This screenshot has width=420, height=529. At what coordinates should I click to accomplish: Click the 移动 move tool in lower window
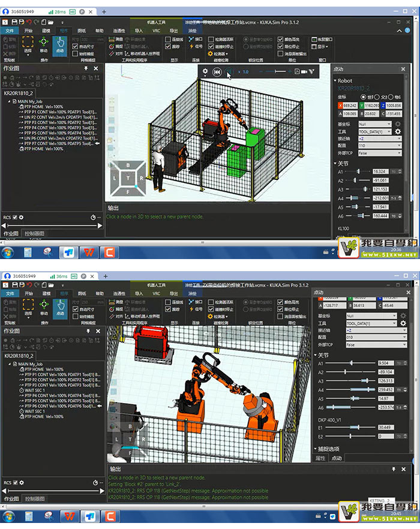pyautogui.click(x=44, y=308)
